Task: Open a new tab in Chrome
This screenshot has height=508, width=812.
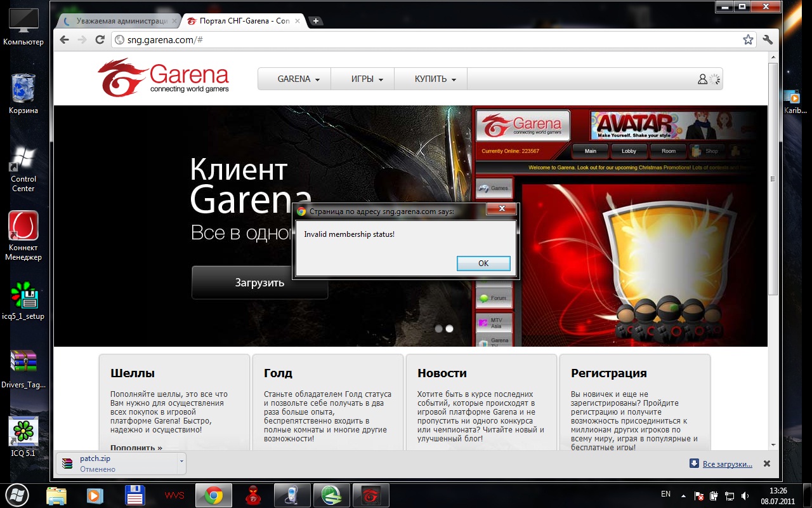Action: [x=315, y=21]
